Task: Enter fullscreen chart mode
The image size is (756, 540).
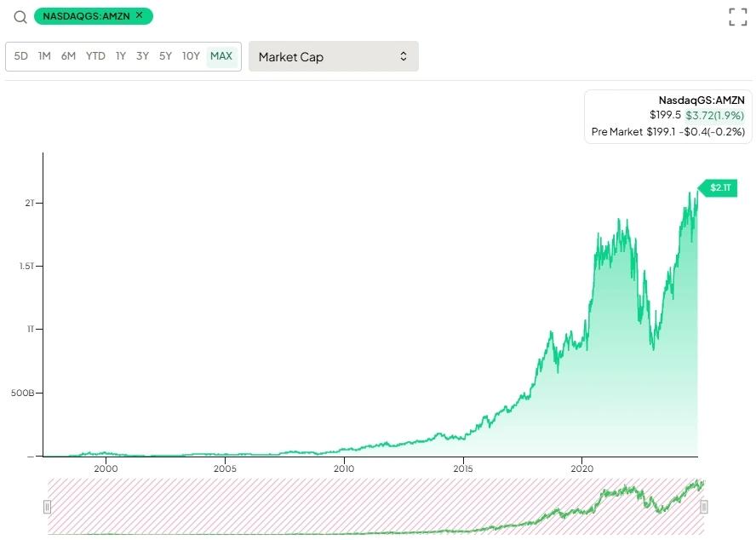Action: tap(737, 17)
